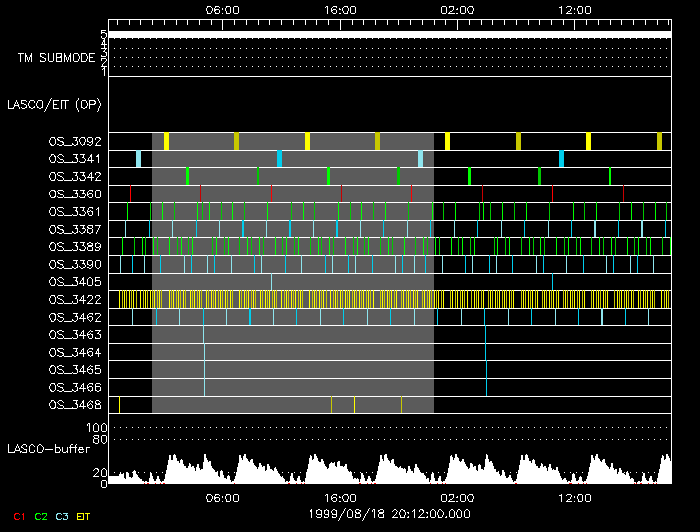The height and width of the screenshot is (532, 700).
Task: Click the 1999/08/18 20:12:00.000 timestamp
Action: point(389,513)
